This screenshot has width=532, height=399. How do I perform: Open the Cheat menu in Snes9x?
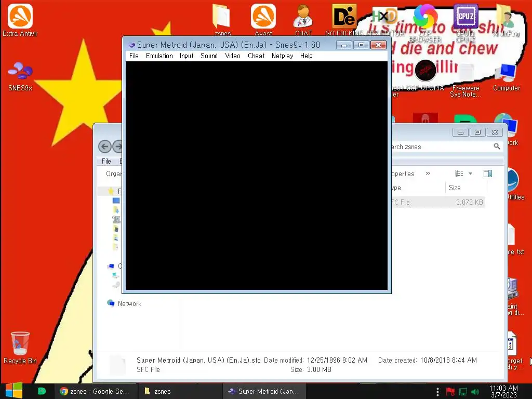[256, 56]
